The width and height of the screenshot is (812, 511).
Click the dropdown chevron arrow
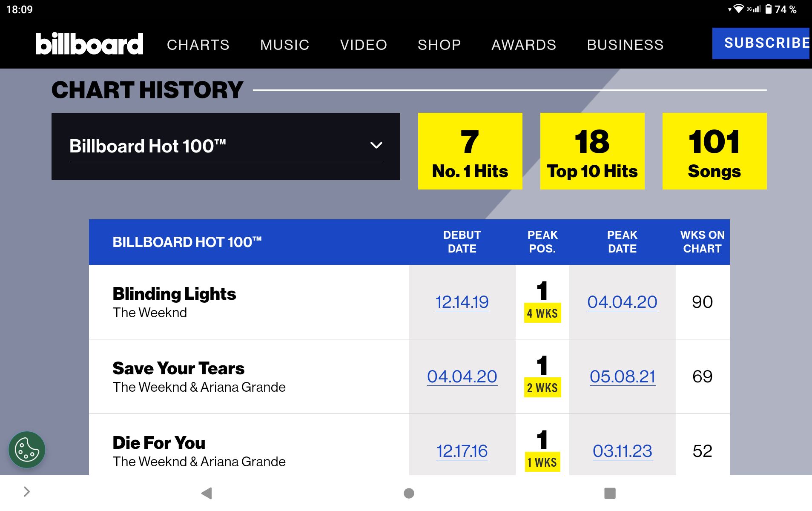coord(376,145)
